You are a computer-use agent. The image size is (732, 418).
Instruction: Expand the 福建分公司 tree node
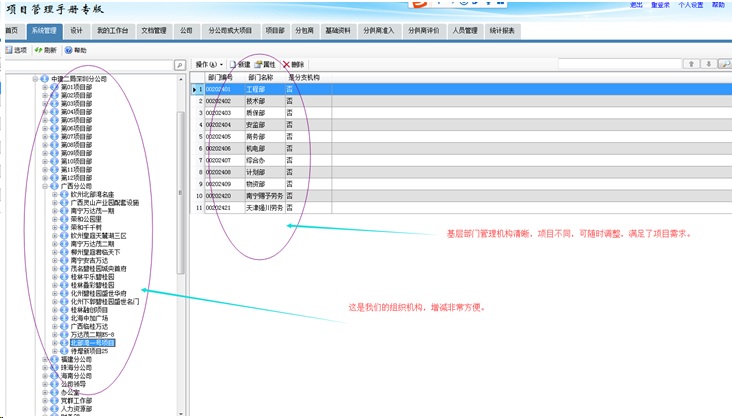[x=44, y=359]
